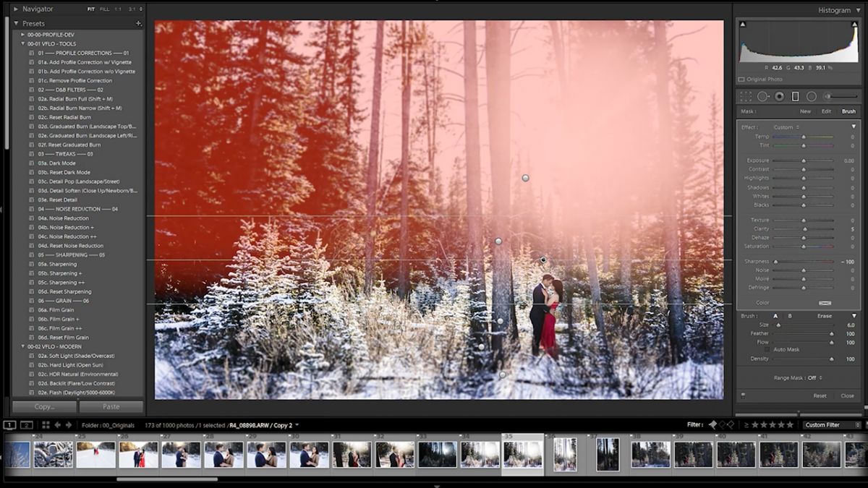
Task: Select the Graduated Filter tool icon
Action: pyautogui.click(x=796, y=96)
